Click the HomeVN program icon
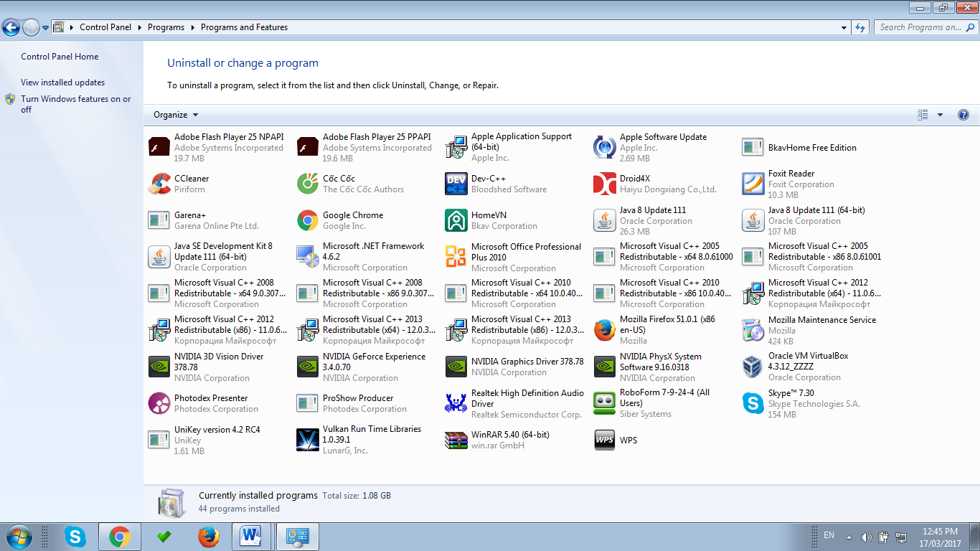980x551 pixels. (456, 220)
